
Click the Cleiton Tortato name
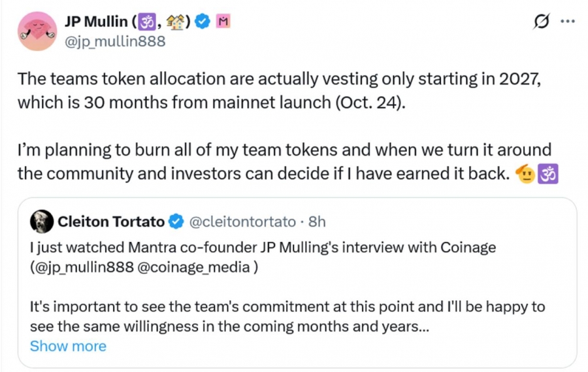[x=111, y=222]
